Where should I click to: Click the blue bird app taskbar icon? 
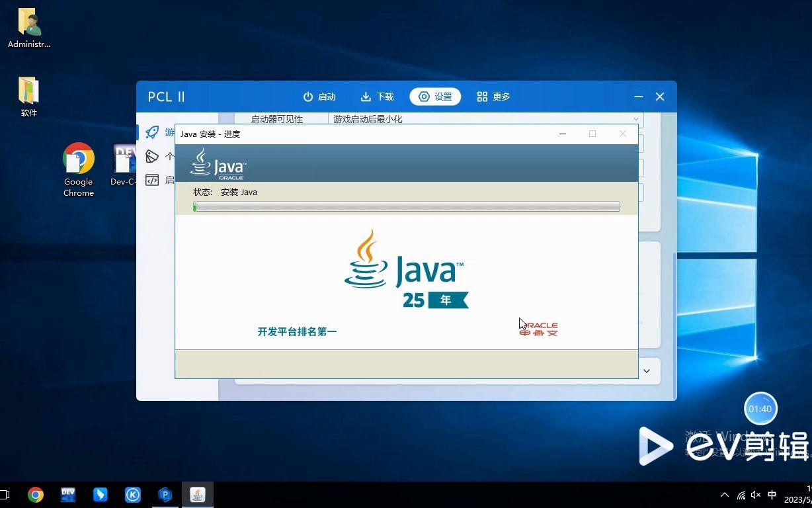pos(101,495)
